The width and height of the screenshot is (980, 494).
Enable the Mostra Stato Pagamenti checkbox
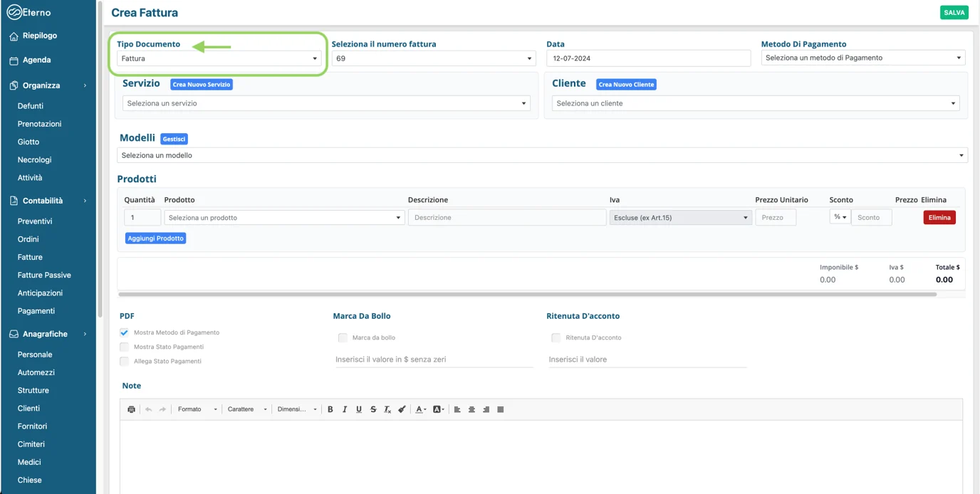point(125,347)
